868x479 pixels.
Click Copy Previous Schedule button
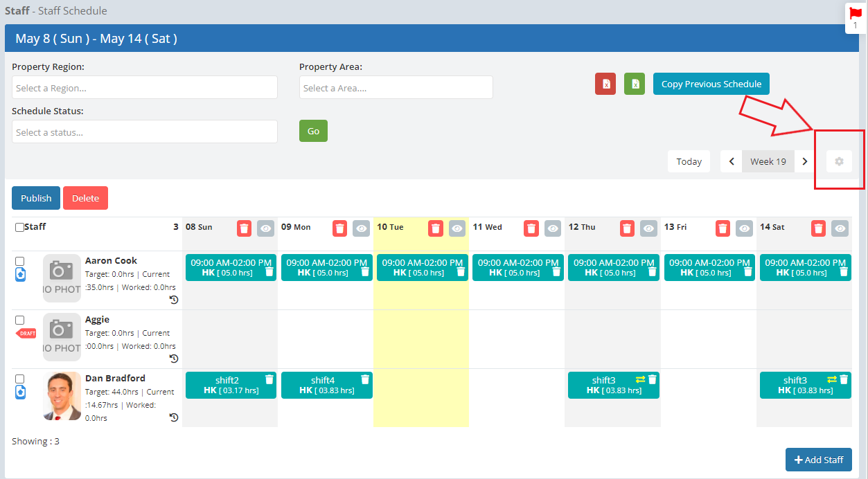point(711,84)
